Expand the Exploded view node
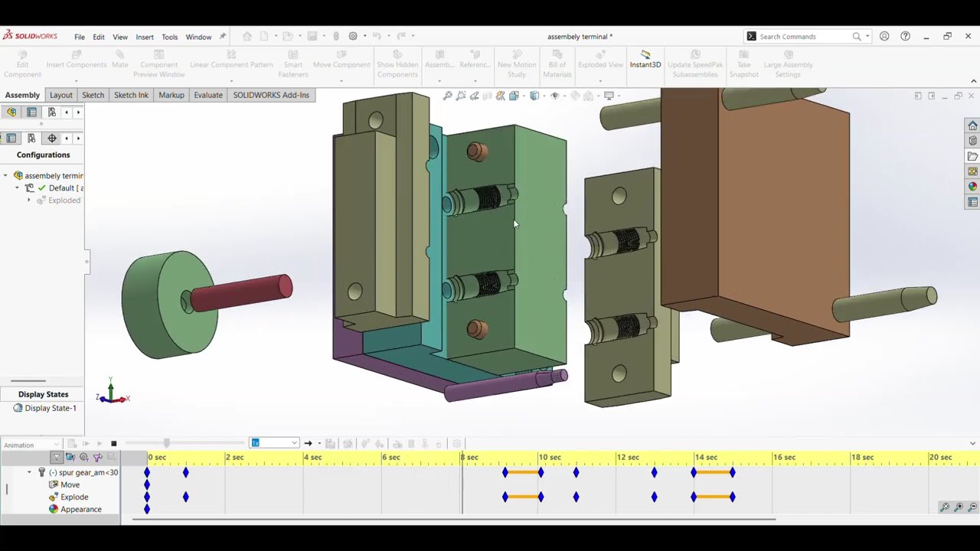980x551 pixels. [29, 200]
